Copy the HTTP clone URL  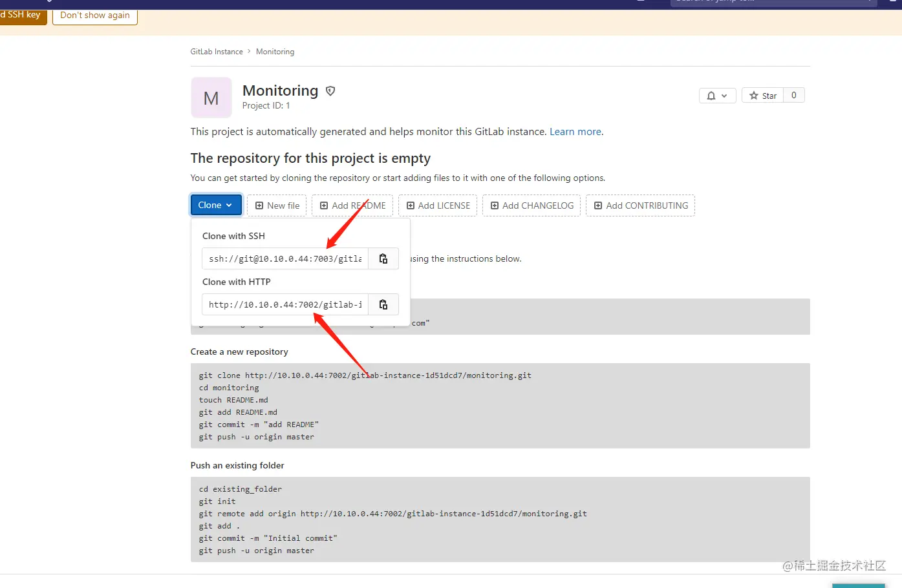point(383,304)
